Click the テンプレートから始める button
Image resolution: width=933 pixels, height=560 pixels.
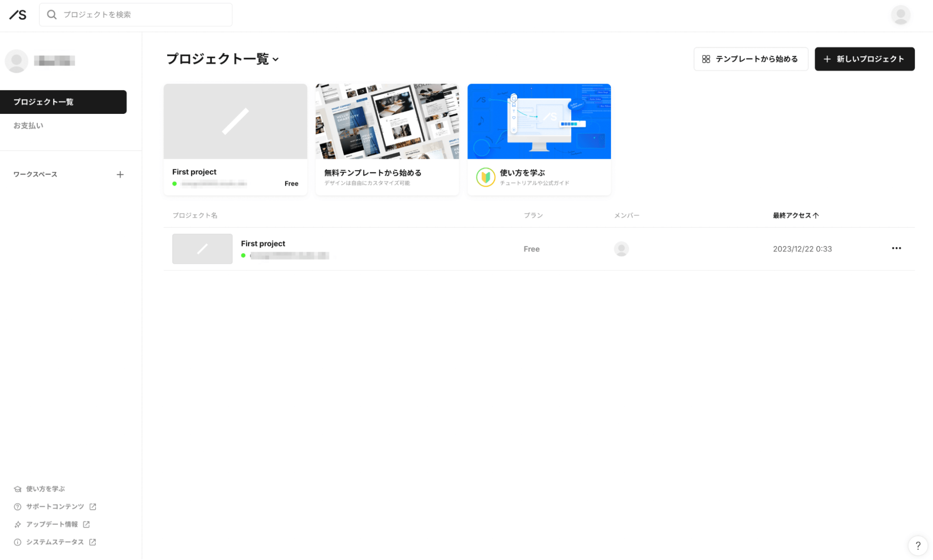[751, 59]
